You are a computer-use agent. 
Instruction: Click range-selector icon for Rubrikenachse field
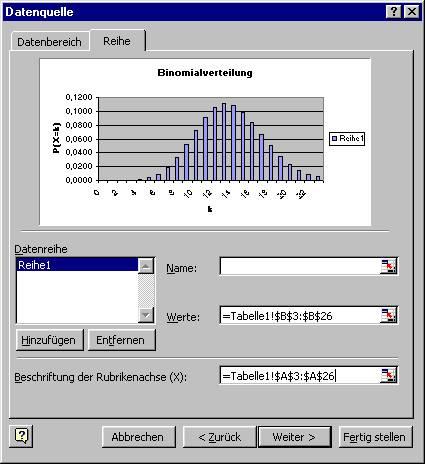[x=388, y=376]
